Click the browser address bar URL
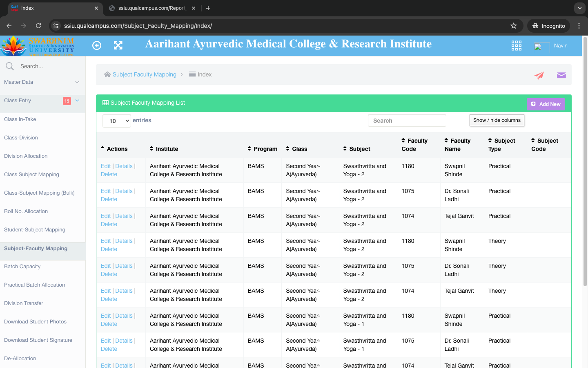 pyautogui.click(x=138, y=26)
